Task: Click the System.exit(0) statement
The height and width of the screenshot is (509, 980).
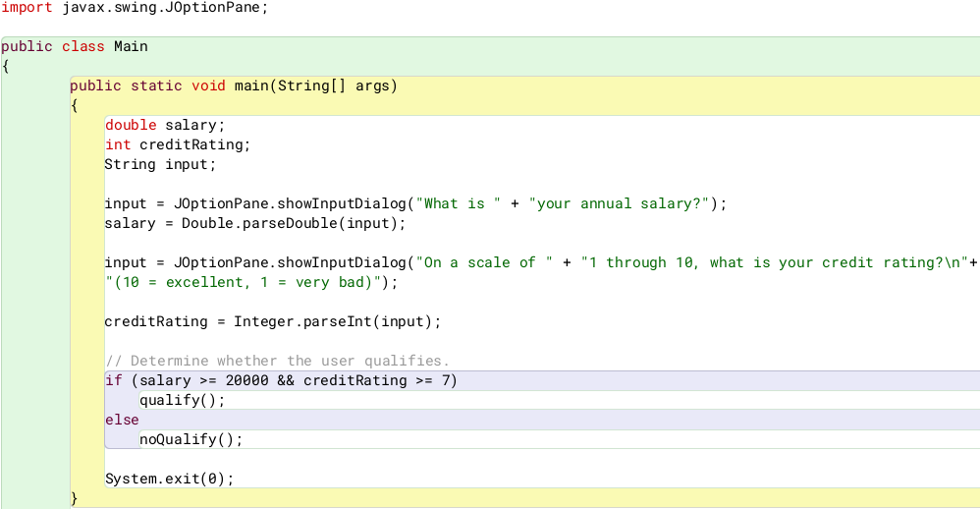Action: [x=169, y=479]
